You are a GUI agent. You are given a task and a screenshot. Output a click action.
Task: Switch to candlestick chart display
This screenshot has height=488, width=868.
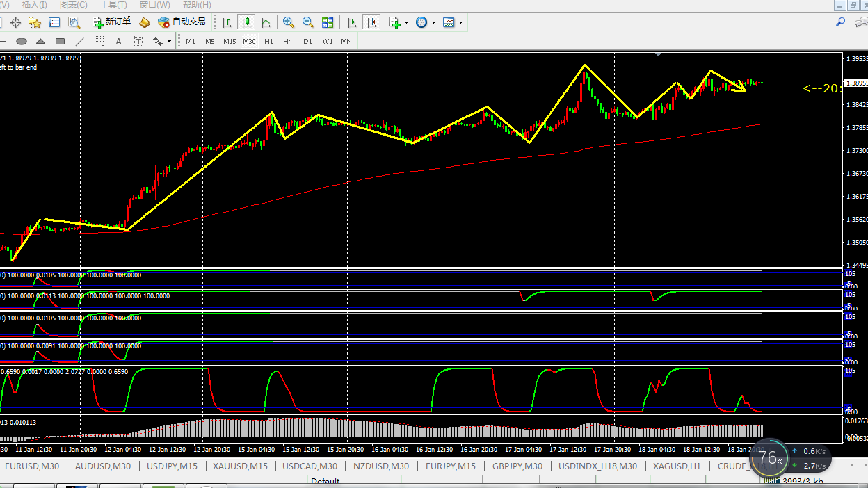point(246,22)
